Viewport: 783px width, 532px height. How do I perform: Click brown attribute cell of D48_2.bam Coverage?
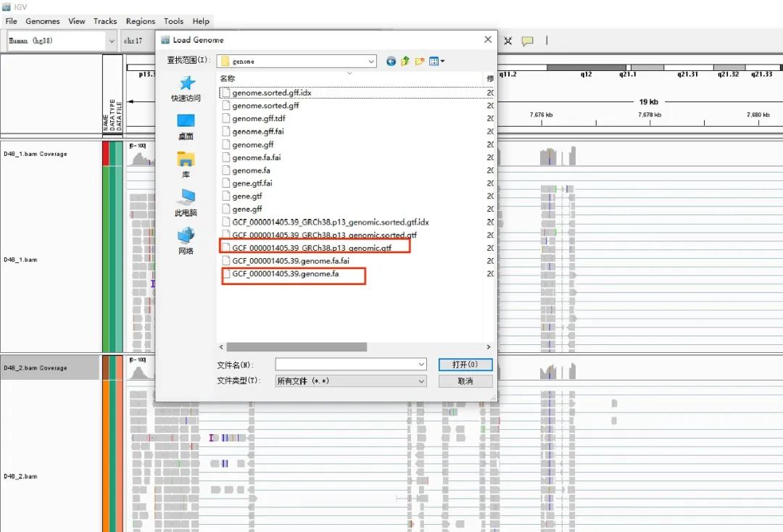click(106, 367)
